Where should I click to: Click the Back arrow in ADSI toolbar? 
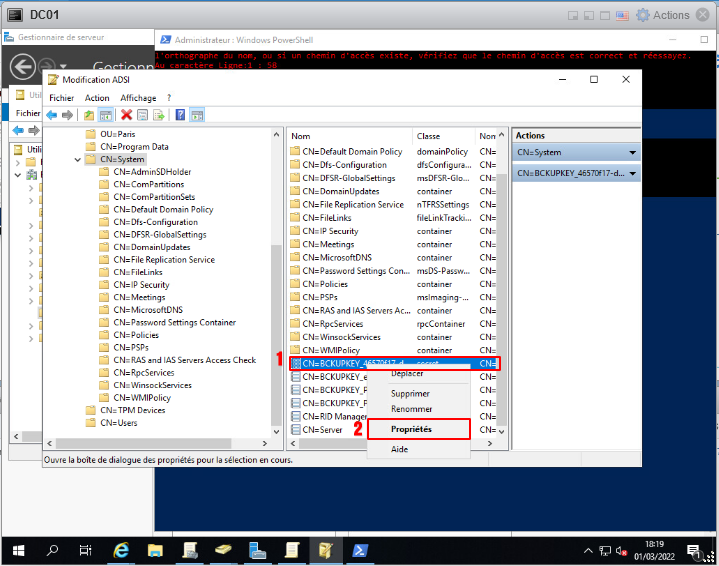pos(52,115)
